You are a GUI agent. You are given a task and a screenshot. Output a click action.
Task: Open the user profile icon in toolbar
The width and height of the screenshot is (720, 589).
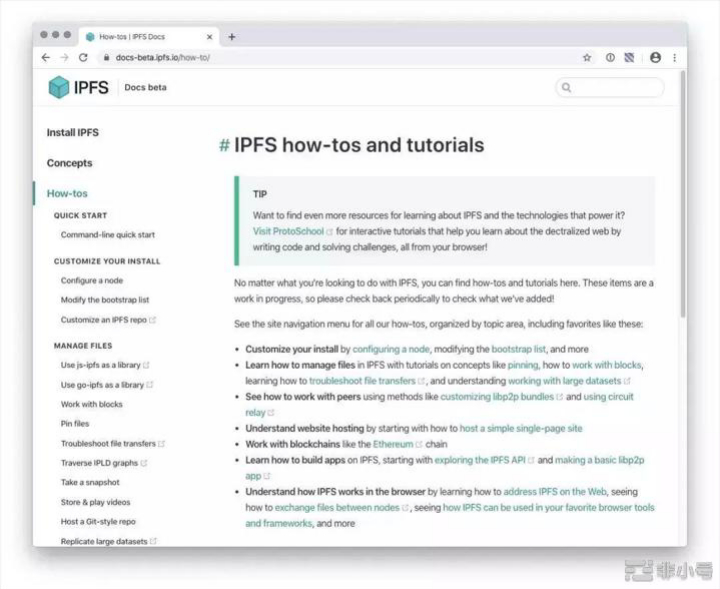tap(655, 57)
